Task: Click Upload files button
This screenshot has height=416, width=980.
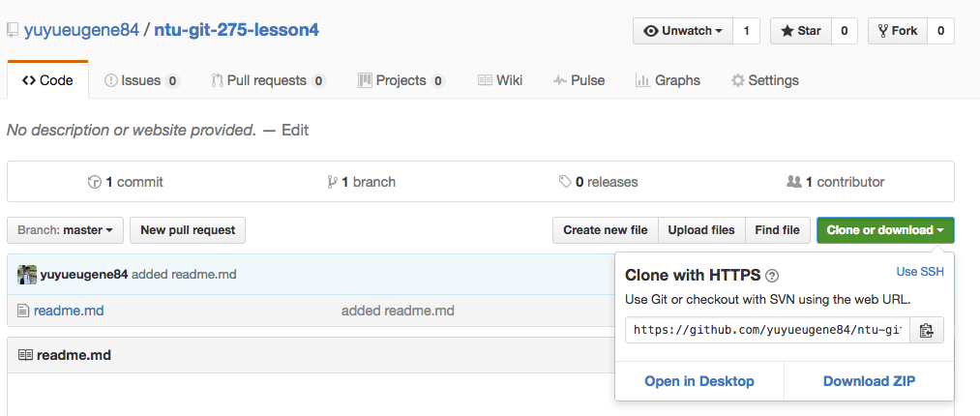Action: click(x=701, y=230)
